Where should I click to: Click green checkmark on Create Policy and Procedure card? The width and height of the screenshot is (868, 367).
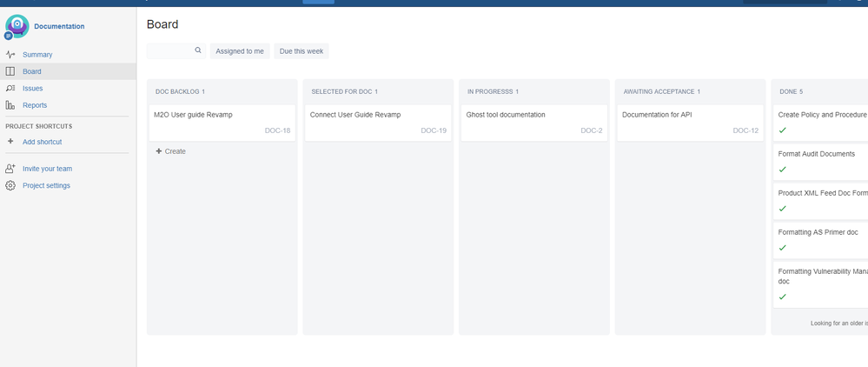click(x=782, y=130)
